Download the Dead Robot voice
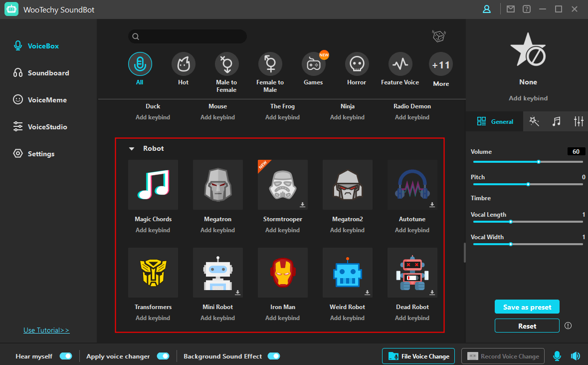The width and height of the screenshot is (588, 365). 432,293
